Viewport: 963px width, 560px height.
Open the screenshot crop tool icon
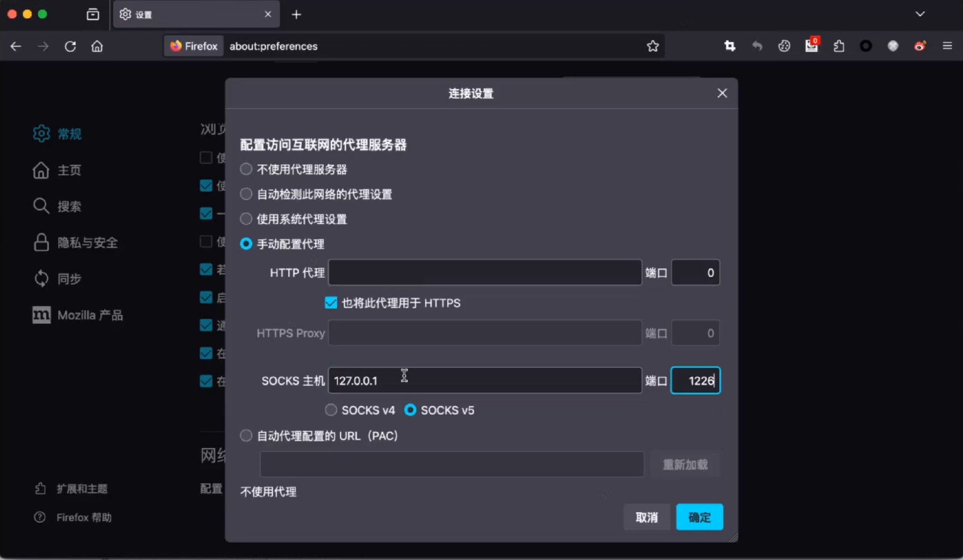[x=730, y=46]
